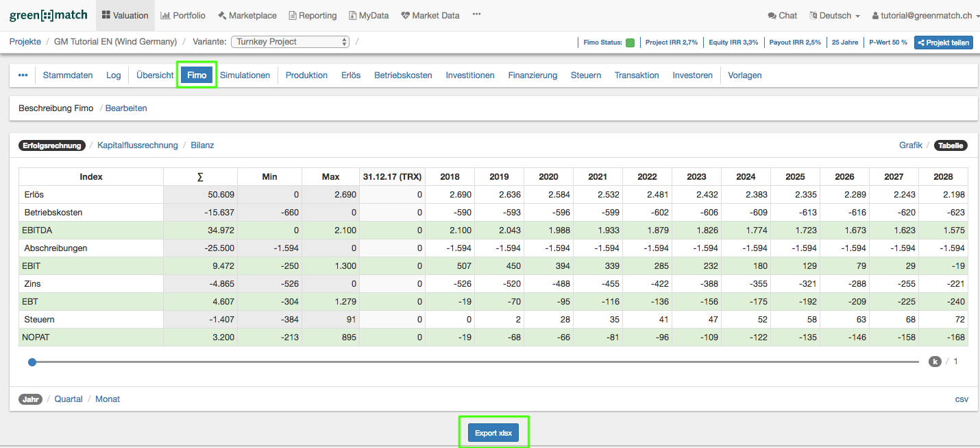The height and width of the screenshot is (448, 980).
Task: Show the Bilanz statement
Action: click(202, 145)
